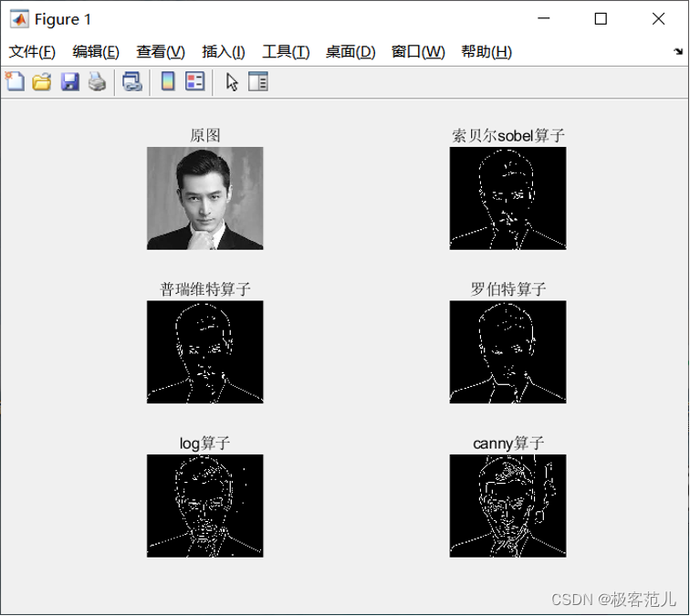
Task: Print the figure using the printer icon
Action: click(x=97, y=82)
